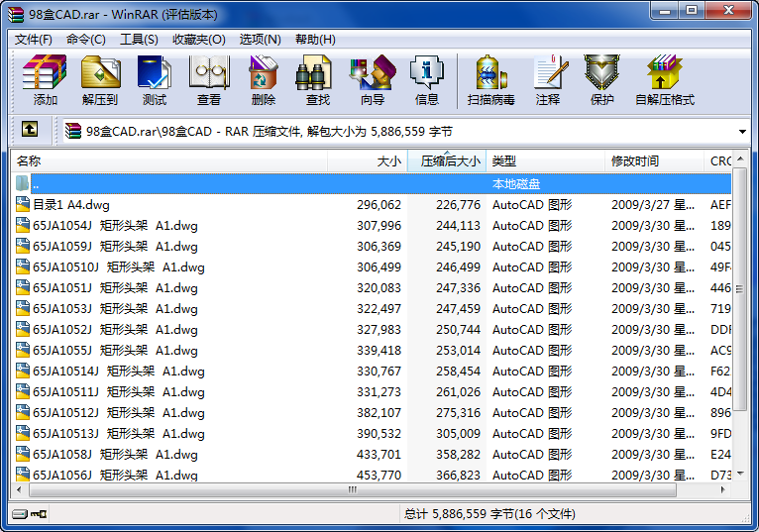This screenshot has height=532, width=759.
Task: Expand the address bar path dropdown
Action: click(x=741, y=131)
